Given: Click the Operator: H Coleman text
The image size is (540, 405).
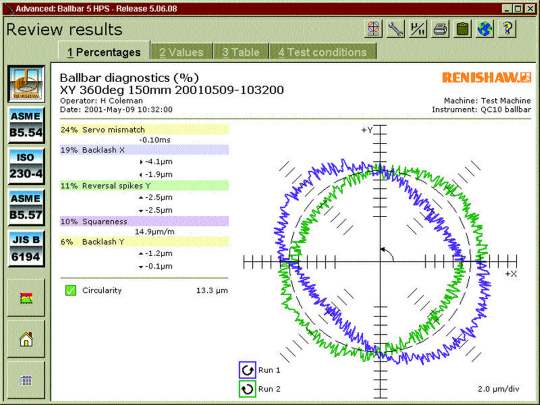Looking at the screenshot, I should [101, 101].
